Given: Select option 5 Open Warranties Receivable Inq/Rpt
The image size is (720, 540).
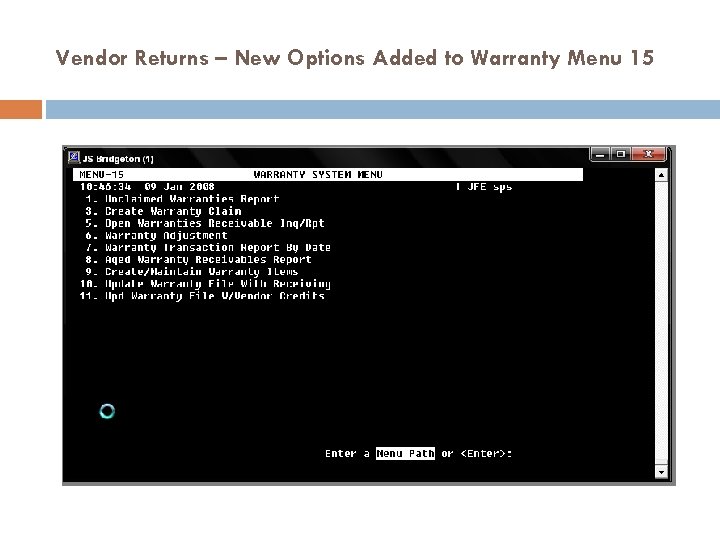Looking at the screenshot, I should click(205, 223).
